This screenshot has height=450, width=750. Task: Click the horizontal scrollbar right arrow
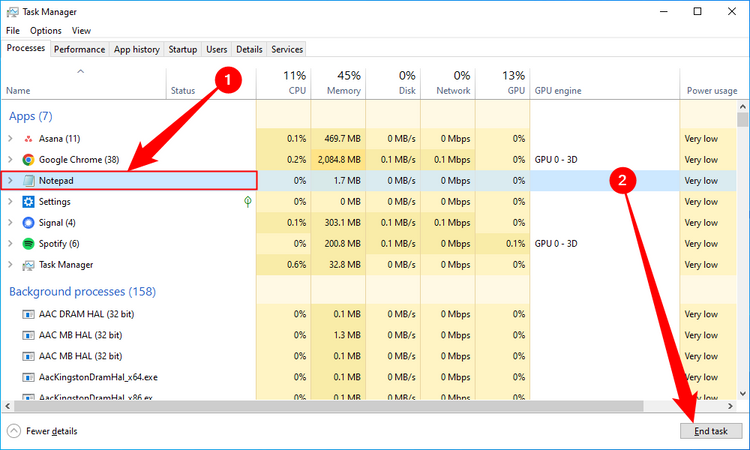(730, 406)
